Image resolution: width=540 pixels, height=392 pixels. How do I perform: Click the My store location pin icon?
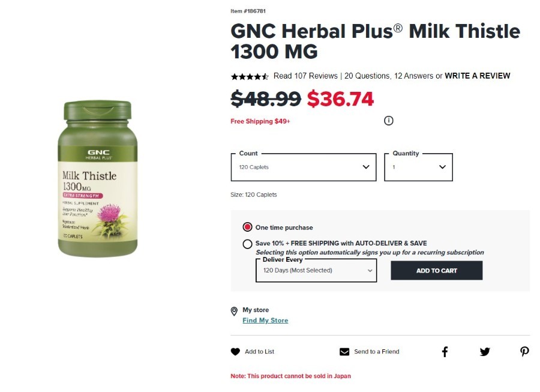[x=234, y=312]
